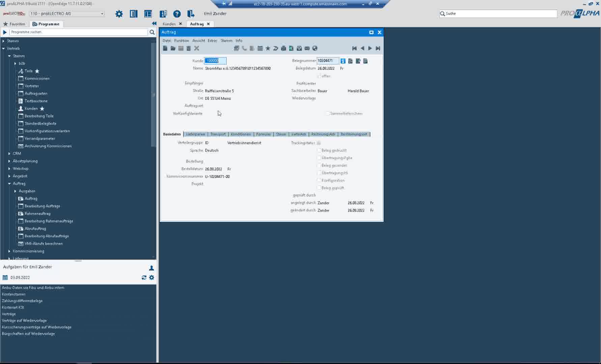Image resolution: width=601 pixels, height=364 pixels.
Task: Open task Verträge auf Wiedervorlage
Action: (x=24, y=321)
